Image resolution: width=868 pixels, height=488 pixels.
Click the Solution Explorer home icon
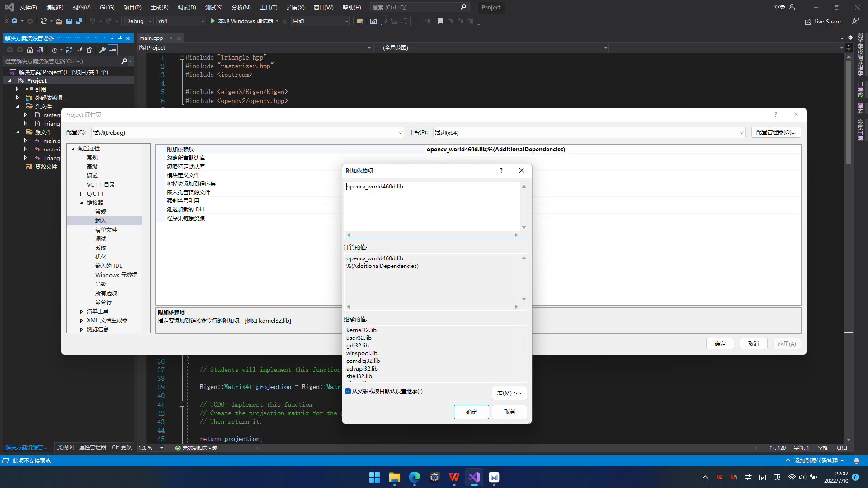click(30, 50)
